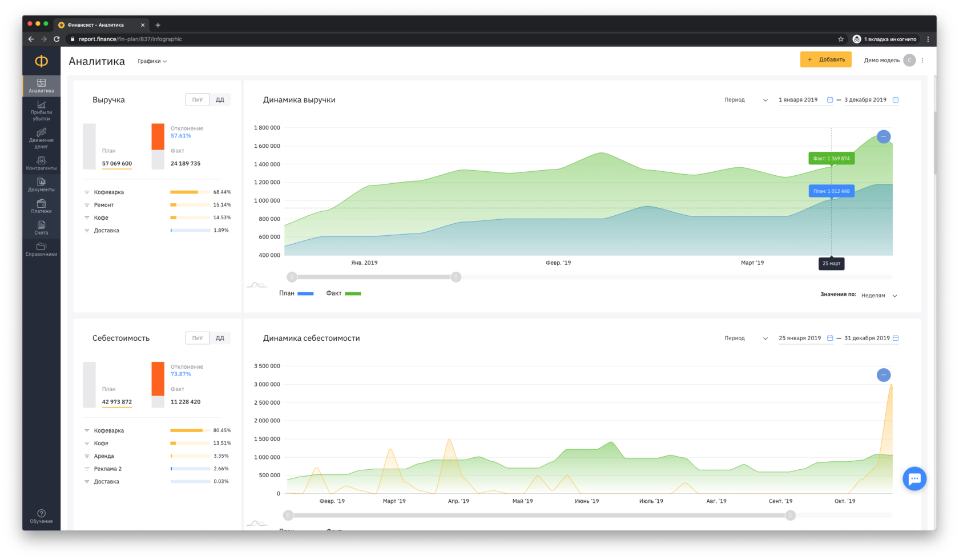This screenshot has width=959, height=560.
Task: Toggle the План legend series in revenue chart
Action: (296, 293)
